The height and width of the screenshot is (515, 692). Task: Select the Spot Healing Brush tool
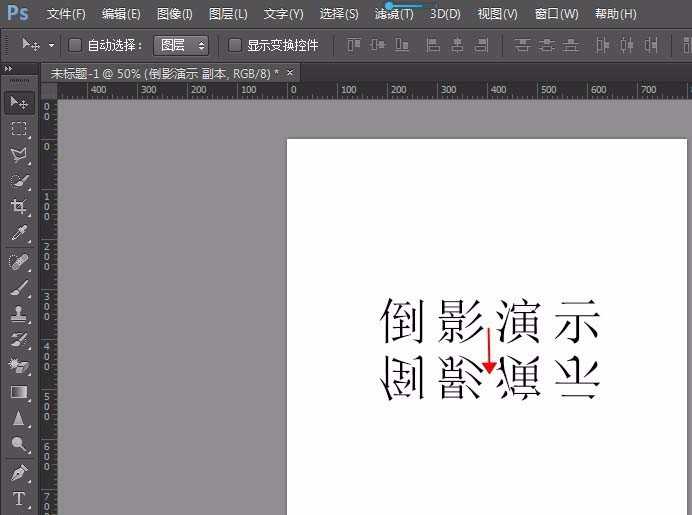(x=19, y=262)
